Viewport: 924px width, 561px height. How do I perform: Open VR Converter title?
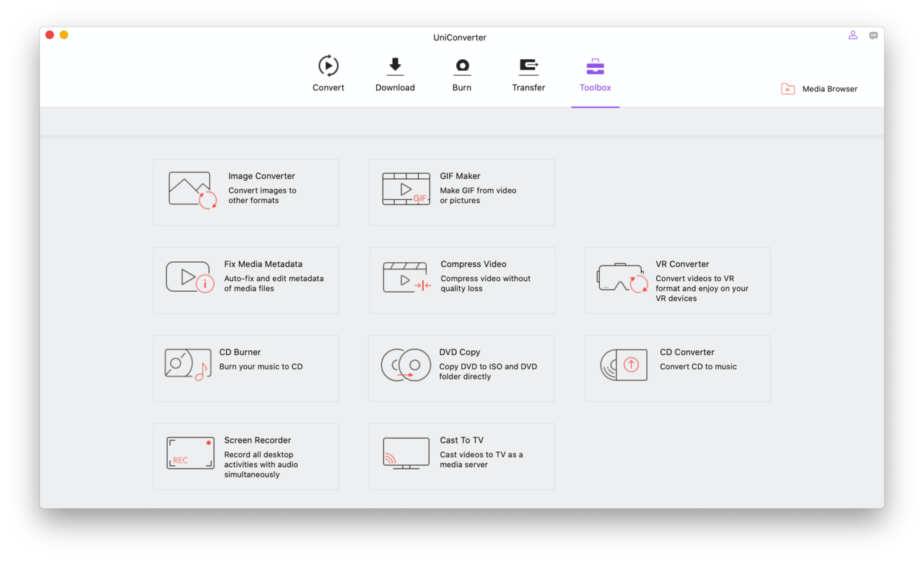(x=682, y=264)
